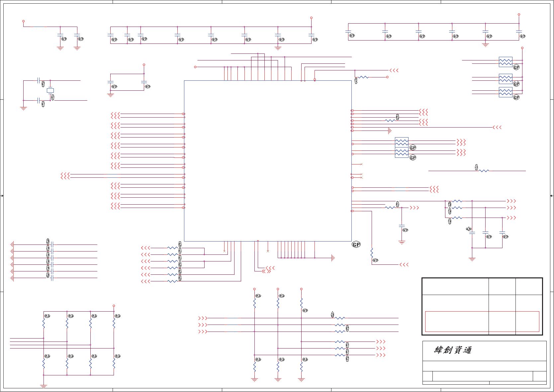Click the arrow marker on the right sheet border
554x392 pixels.
pos(551,196)
